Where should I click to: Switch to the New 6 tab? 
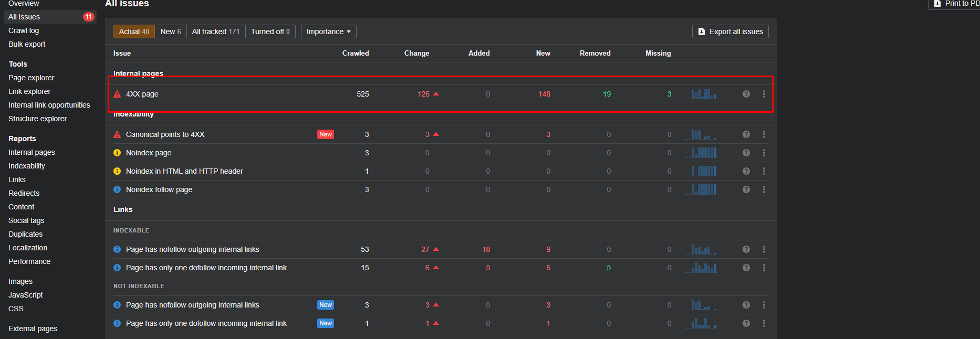(x=171, y=31)
